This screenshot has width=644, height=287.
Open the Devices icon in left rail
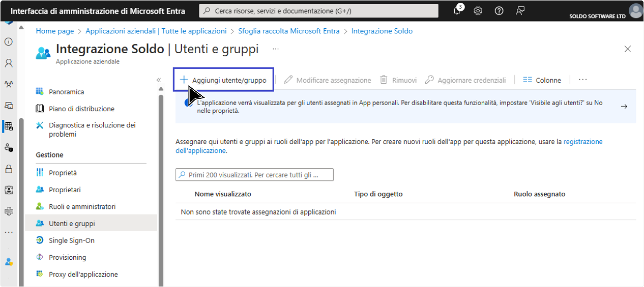9,105
